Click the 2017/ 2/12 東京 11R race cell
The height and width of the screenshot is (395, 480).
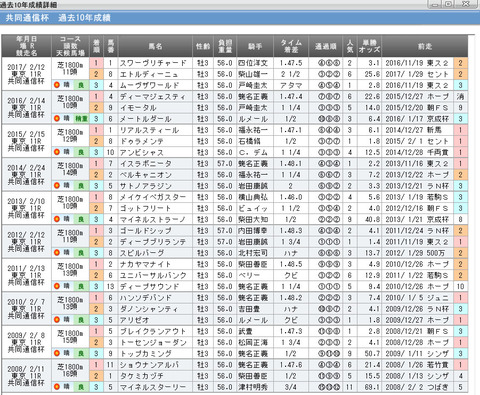pos(26,74)
